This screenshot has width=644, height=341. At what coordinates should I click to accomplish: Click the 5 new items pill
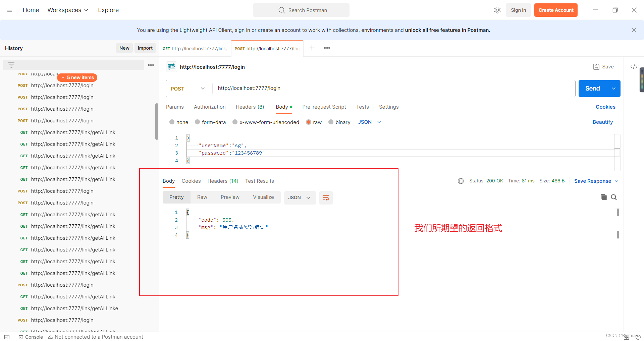coord(77,77)
